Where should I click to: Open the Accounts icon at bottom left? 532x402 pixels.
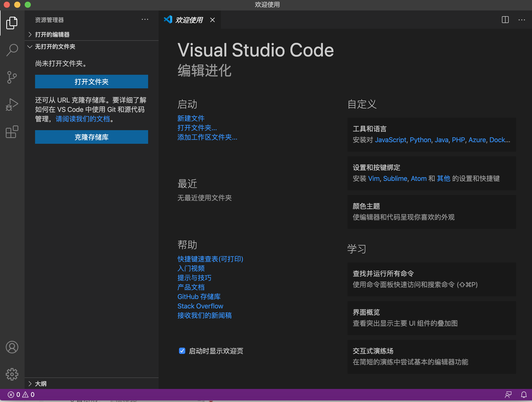[12, 347]
